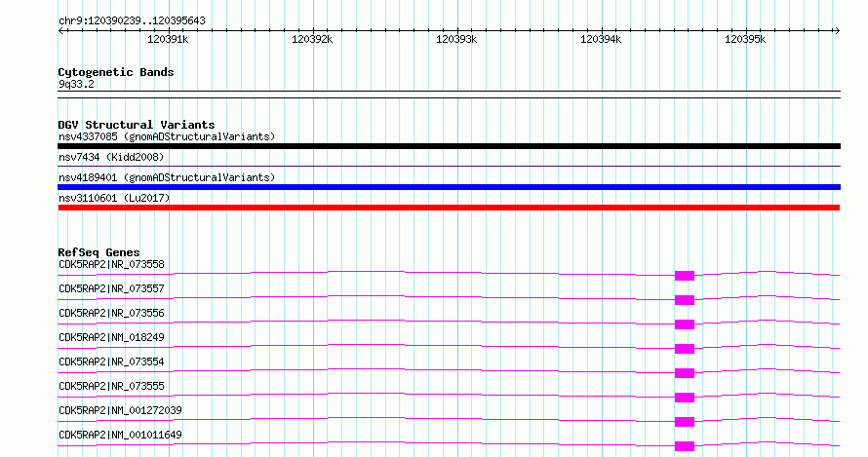
Task: Click the chr9:120390239..120395643 region label
Action: click(x=132, y=20)
